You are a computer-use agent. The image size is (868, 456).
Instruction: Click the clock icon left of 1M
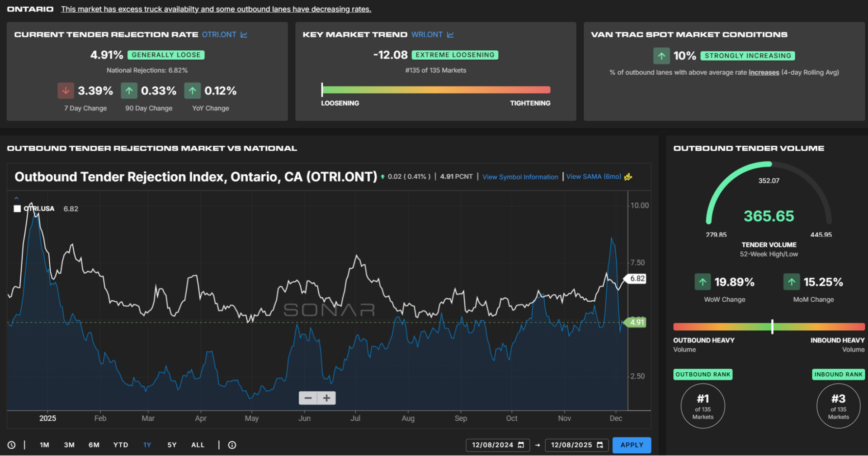pyautogui.click(x=12, y=445)
